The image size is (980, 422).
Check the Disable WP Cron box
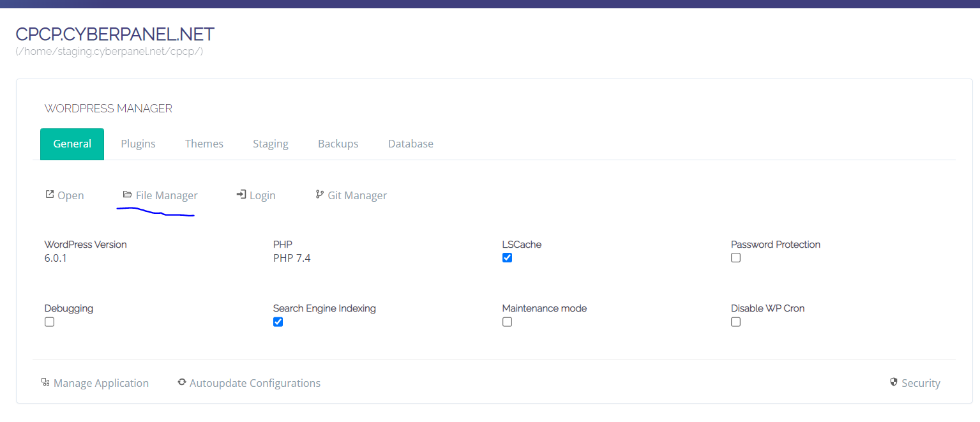[x=735, y=322]
